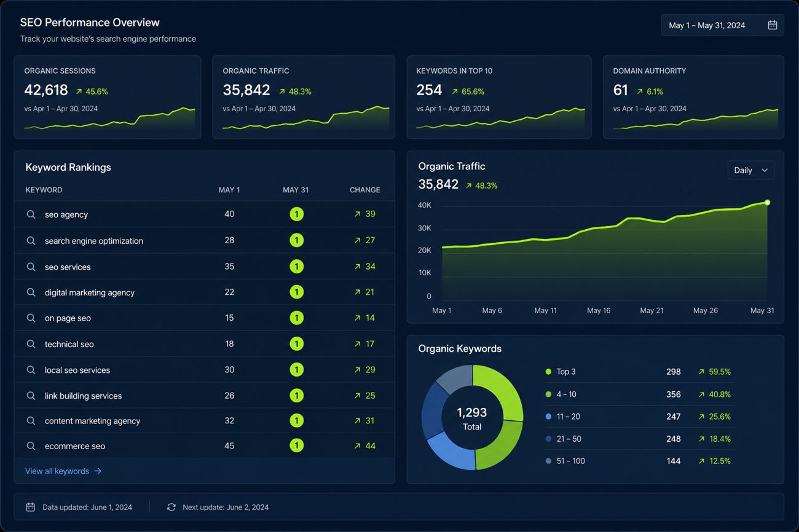Screen dimensions: 799x532
Task: Select the keyword 'search engine optimization'
Action: click(x=94, y=241)
